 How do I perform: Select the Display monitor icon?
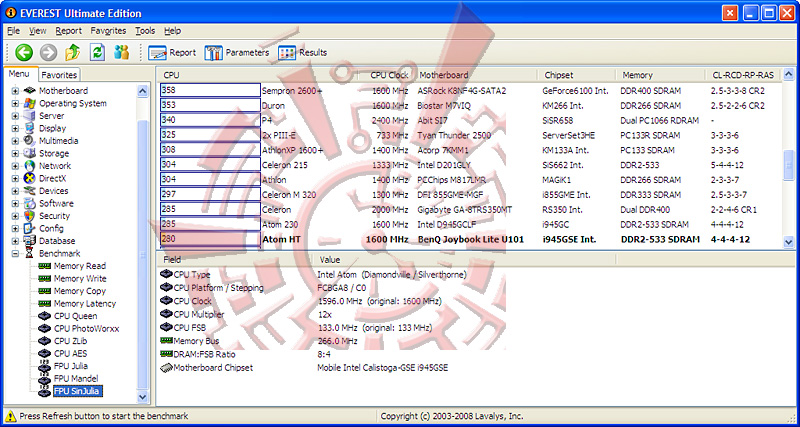pos(30,128)
